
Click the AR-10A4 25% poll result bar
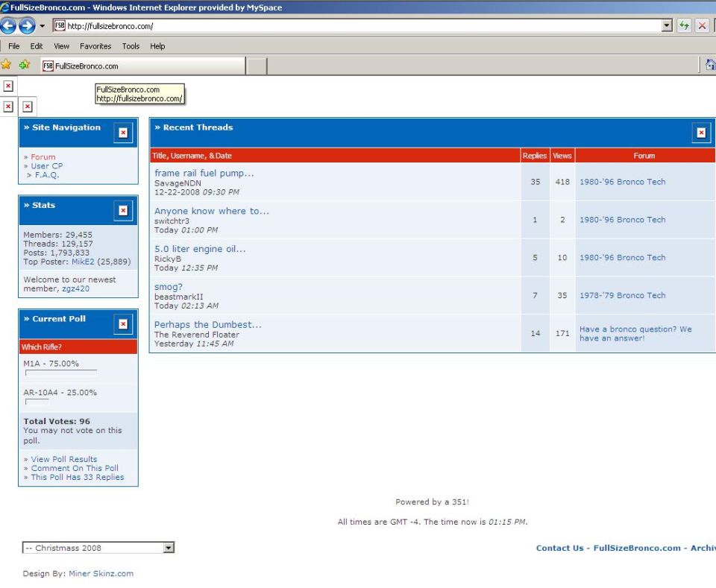37,402
